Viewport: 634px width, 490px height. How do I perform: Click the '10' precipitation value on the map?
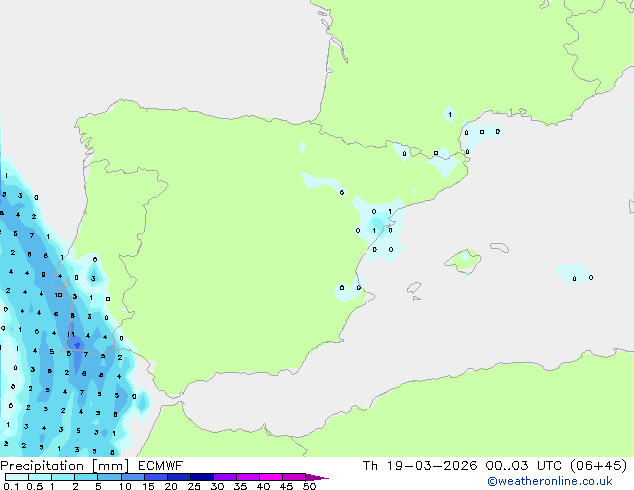click(x=59, y=295)
